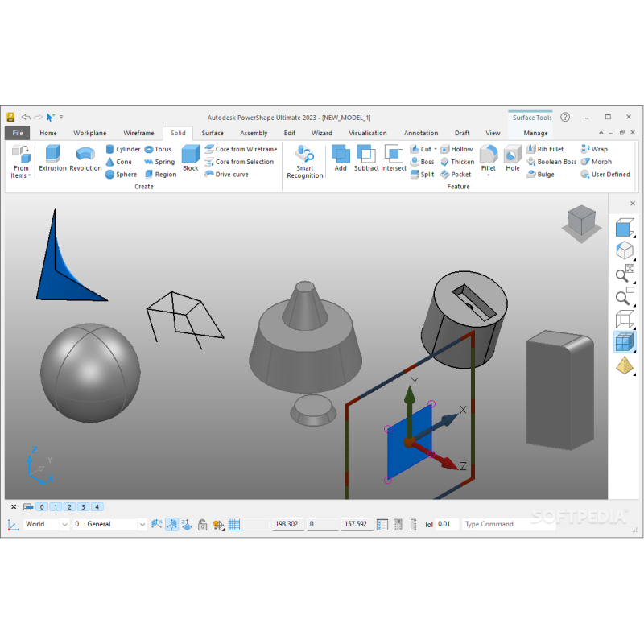Click the zoom to fit magnifier icon
Viewport: 644px width, 644px height.
coord(625,273)
